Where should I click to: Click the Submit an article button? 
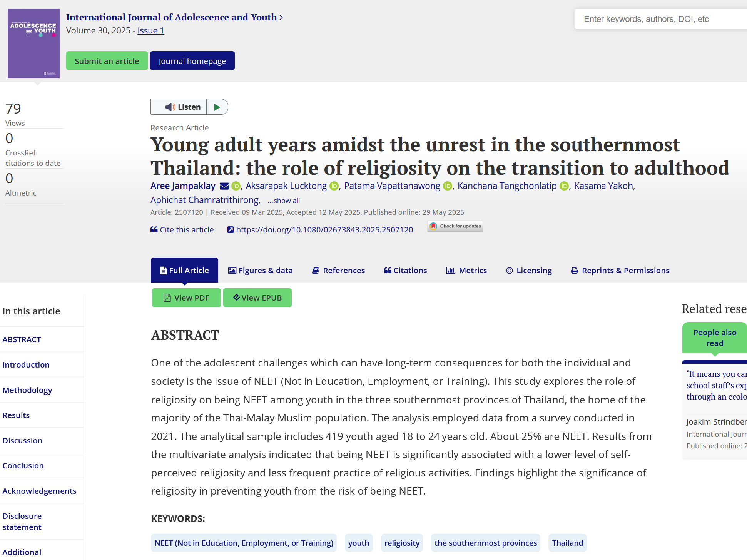point(107,61)
